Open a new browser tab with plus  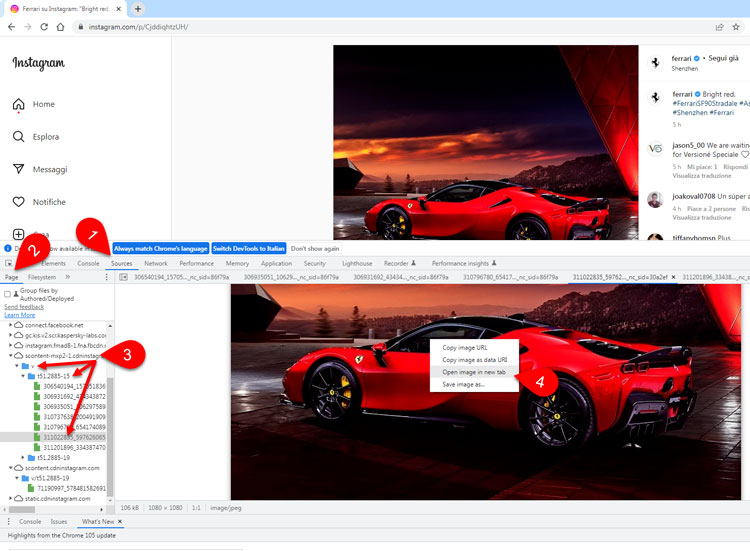tap(138, 9)
